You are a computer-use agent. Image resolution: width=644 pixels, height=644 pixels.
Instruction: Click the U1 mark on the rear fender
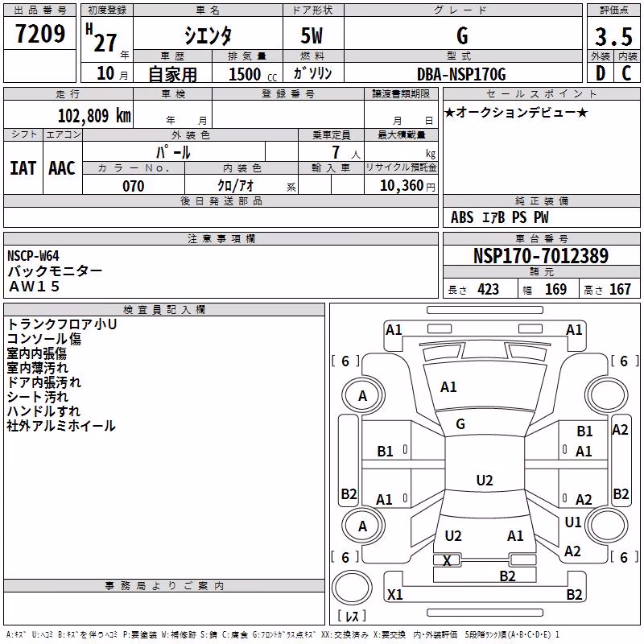point(573,522)
